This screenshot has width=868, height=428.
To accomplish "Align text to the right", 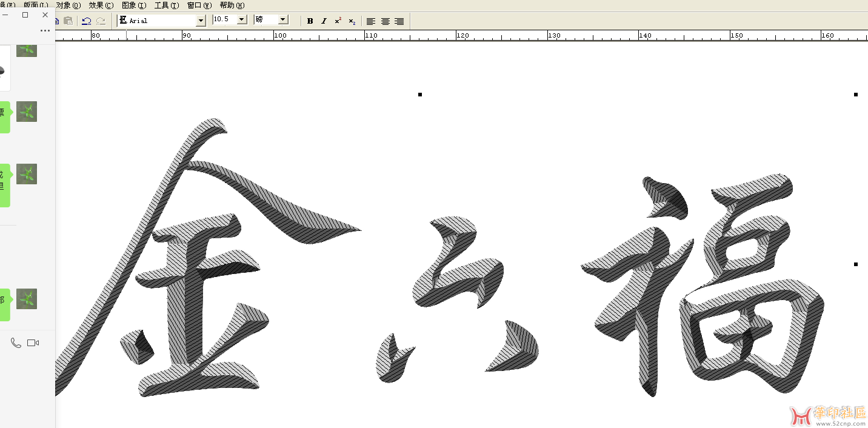I will click(399, 21).
